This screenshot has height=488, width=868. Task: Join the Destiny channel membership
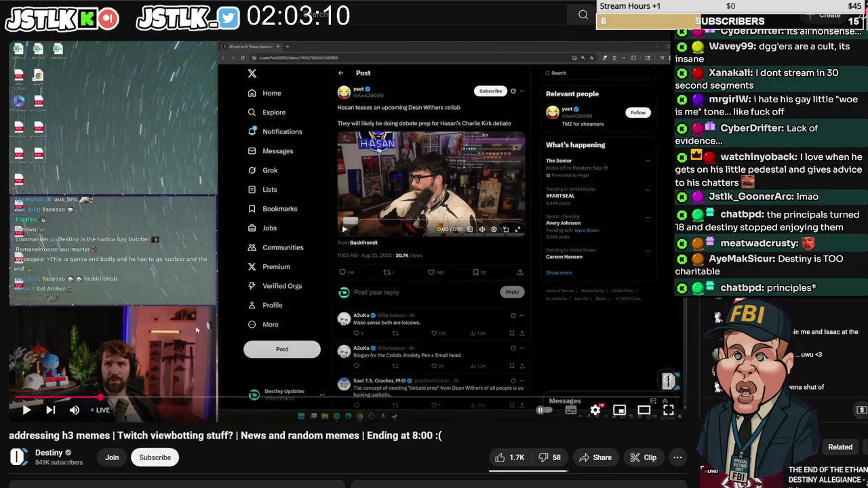click(x=112, y=457)
